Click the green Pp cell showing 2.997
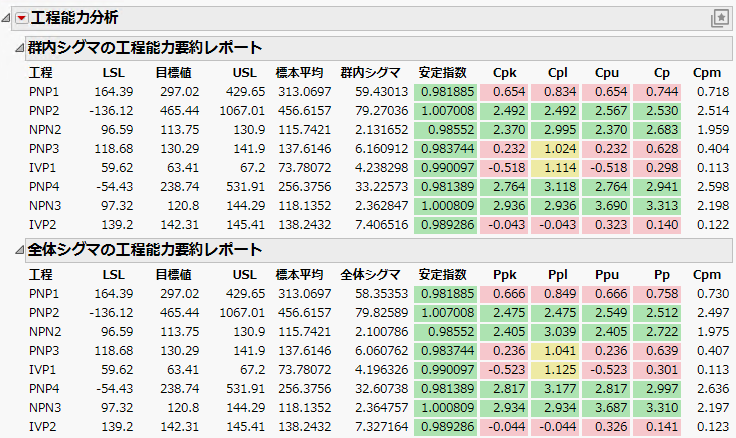 (x=658, y=389)
